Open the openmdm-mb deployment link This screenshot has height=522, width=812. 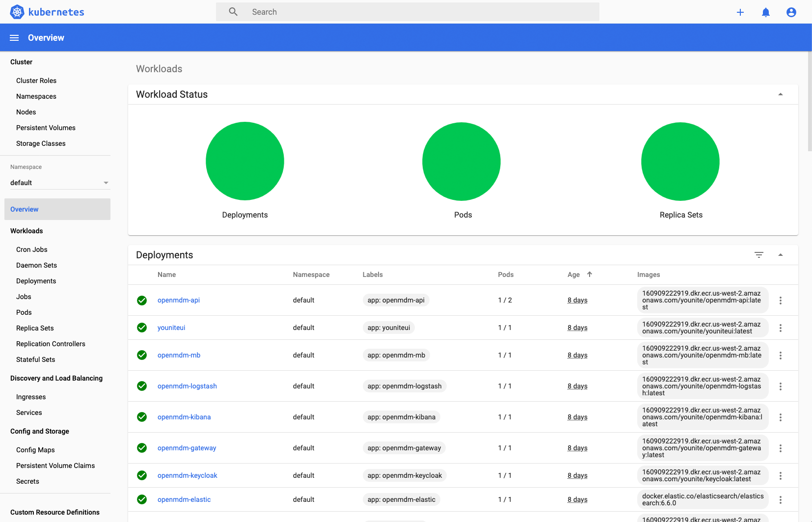(179, 355)
